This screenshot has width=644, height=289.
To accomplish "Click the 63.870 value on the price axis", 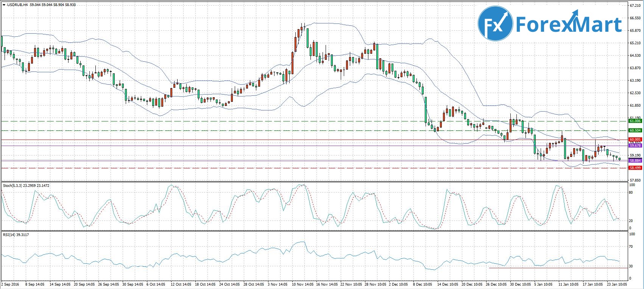I will [x=635, y=68].
